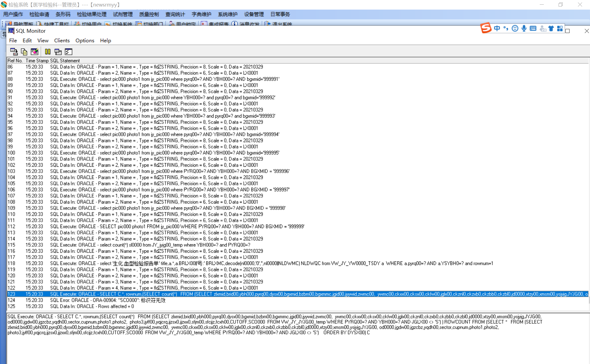Open the Options menu
The image size is (590, 364).
coord(85,40)
